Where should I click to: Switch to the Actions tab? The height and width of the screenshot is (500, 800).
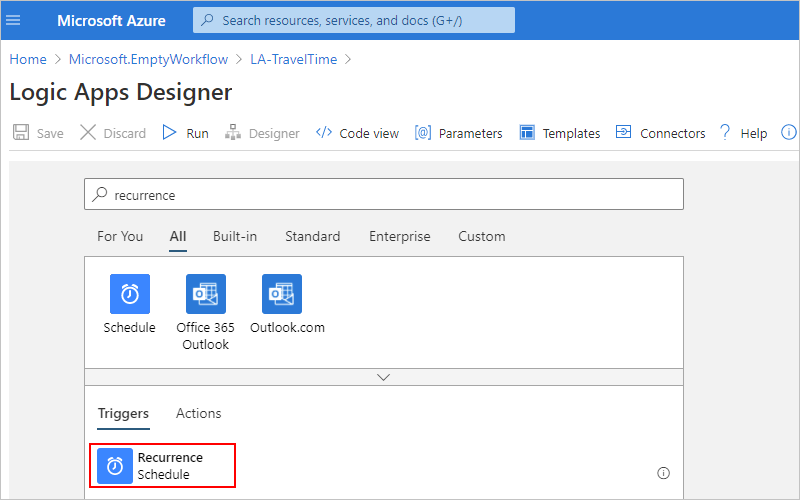point(198,413)
